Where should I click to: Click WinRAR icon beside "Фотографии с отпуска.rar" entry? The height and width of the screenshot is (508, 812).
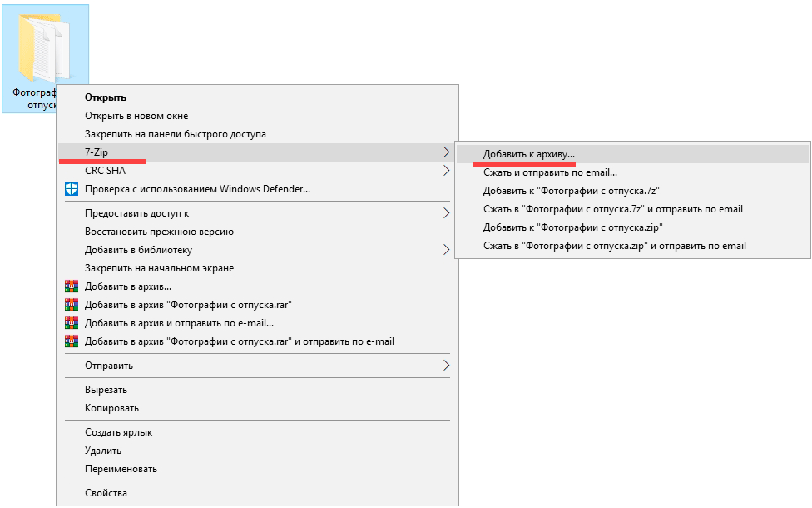(x=71, y=305)
